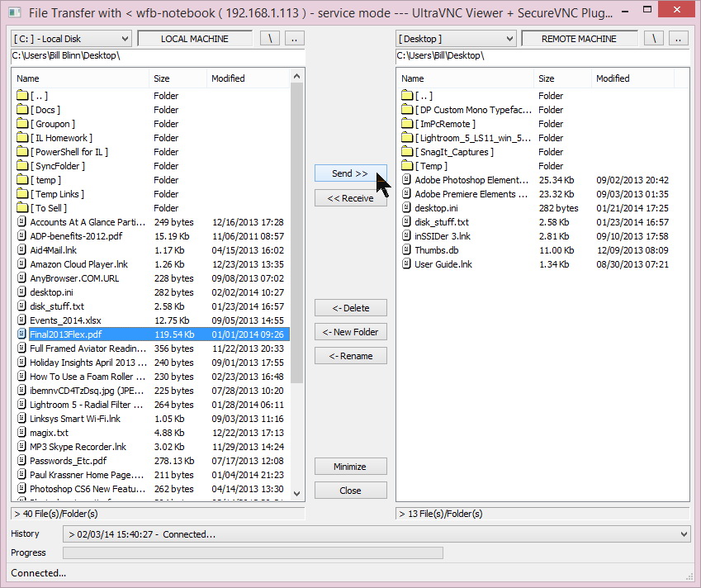Select Holiday Insights April 2013 file
701x588 pixels.
[x=88, y=363]
